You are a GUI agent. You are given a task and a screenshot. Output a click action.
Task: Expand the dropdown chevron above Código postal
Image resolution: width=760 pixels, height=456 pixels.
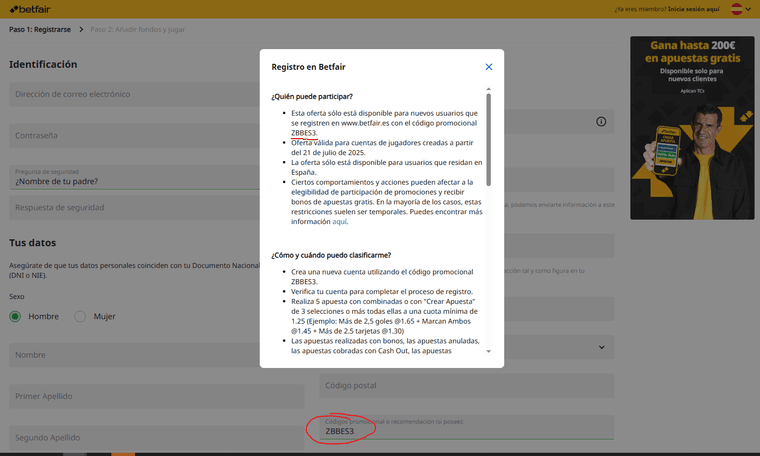click(x=602, y=347)
